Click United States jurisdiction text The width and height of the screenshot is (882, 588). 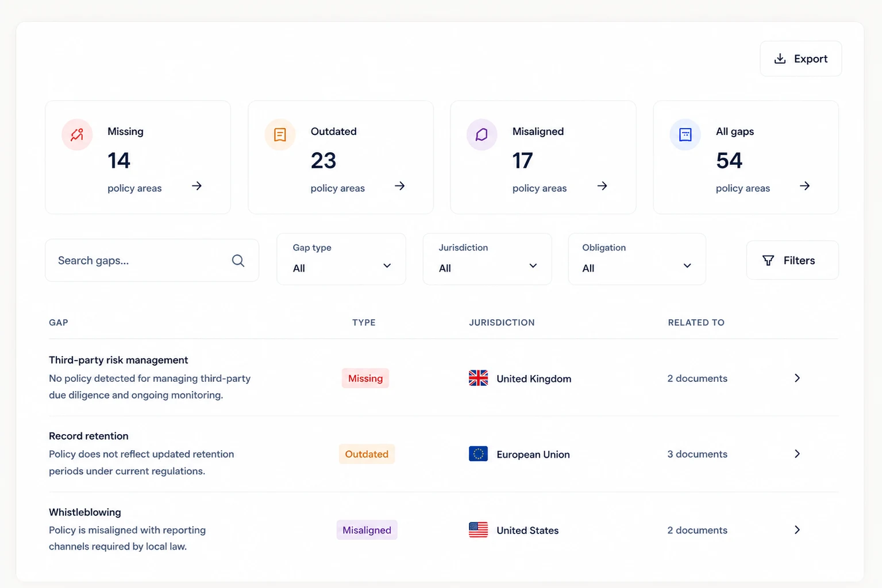[x=527, y=531]
